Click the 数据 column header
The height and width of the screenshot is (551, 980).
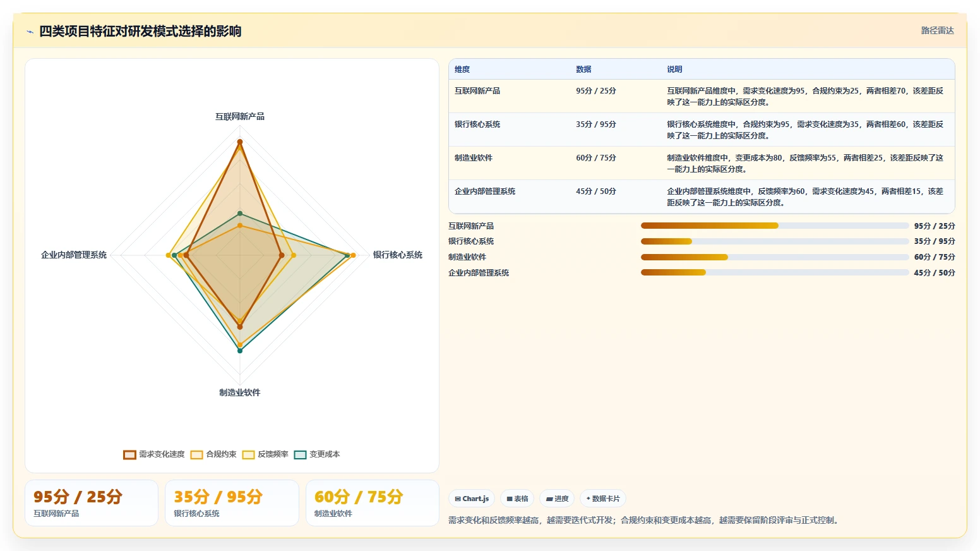583,70
